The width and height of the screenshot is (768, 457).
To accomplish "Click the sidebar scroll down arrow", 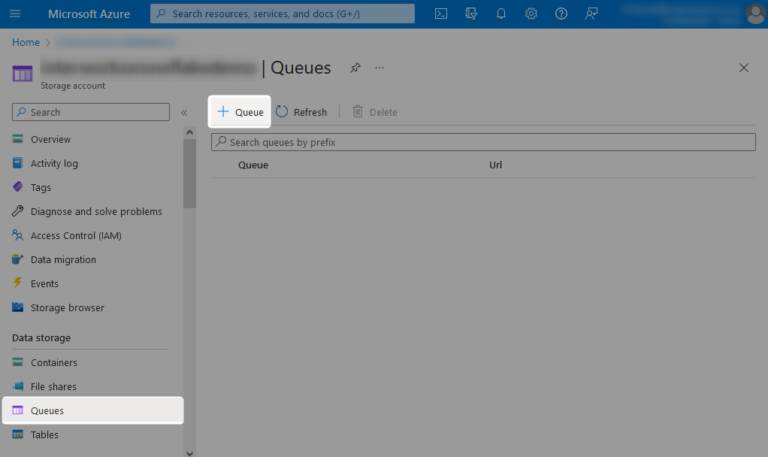I will (190, 453).
